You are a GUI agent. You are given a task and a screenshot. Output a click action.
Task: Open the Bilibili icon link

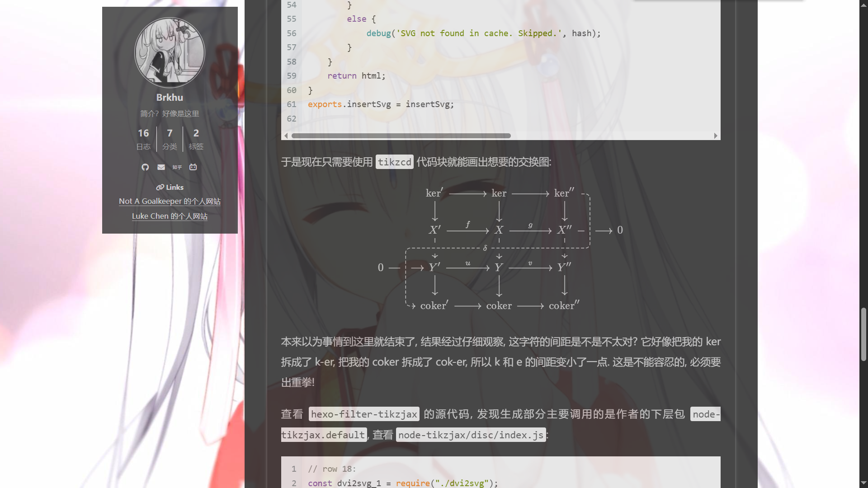(193, 167)
